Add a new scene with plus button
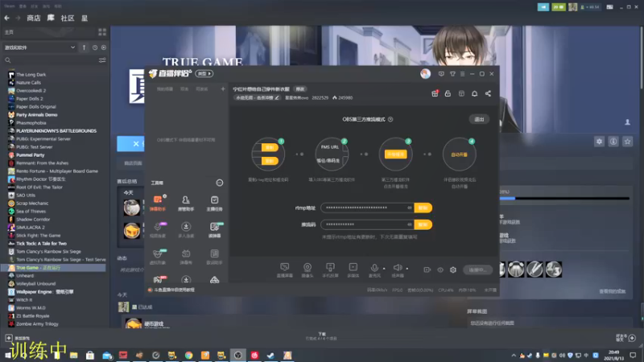Image resolution: width=644 pixels, height=362 pixels. (x=223, y=89)
